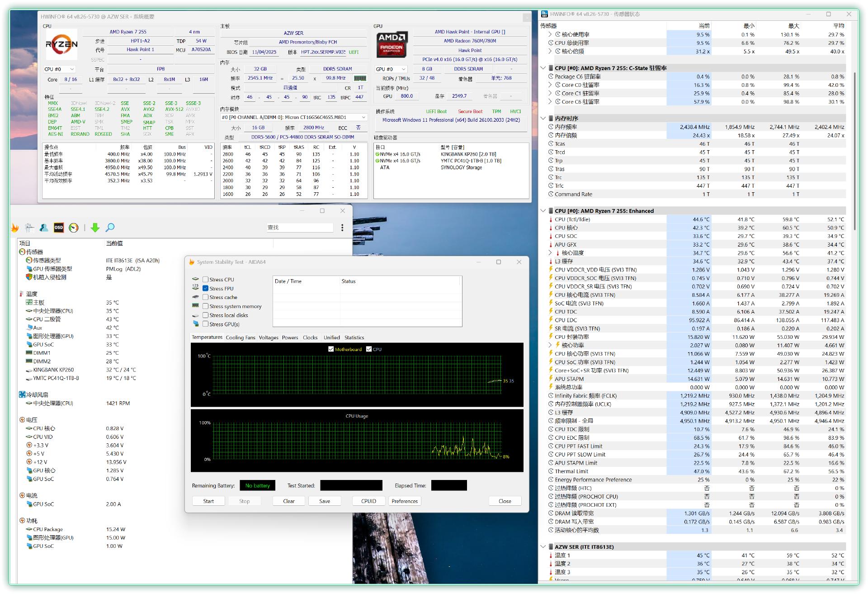Open the three-dot menu in AIDA64
The height and width of the screenshot is (594, 868).
click(x=342, y=228)
